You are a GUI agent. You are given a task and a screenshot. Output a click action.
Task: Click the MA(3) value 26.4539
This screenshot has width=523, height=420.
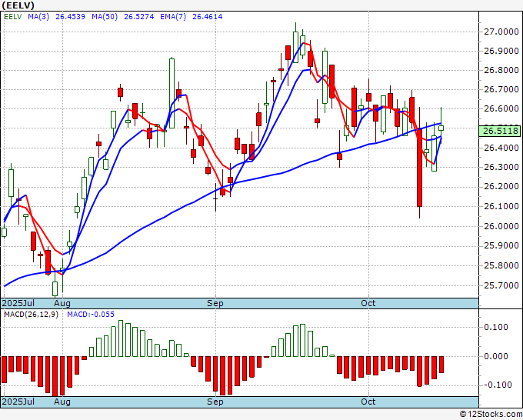pyautogui.click(x=71, y=17)
